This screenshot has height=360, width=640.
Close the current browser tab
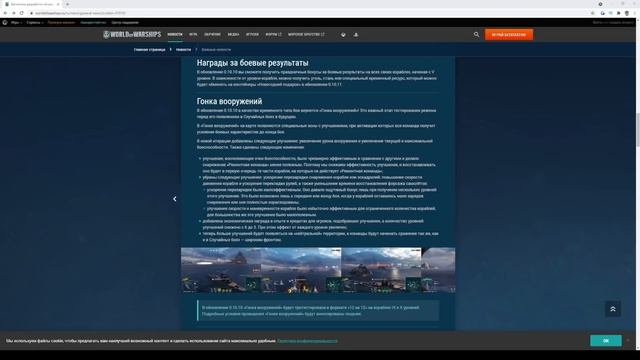coord(58,4)
